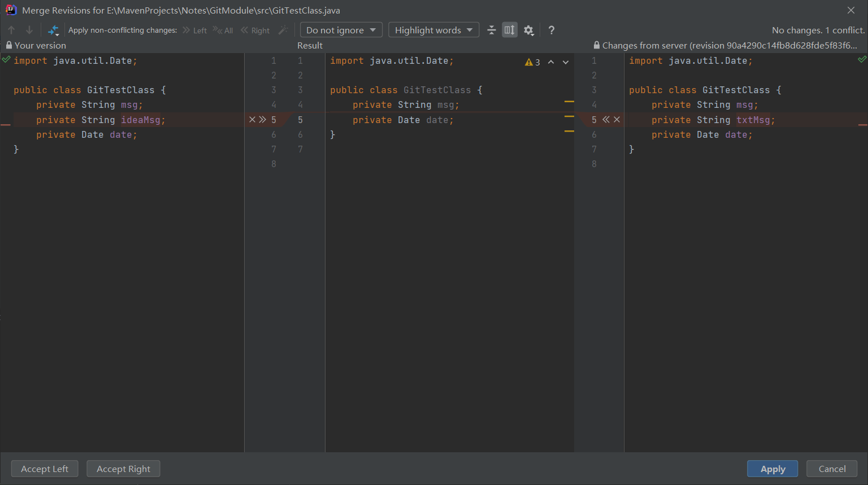
Task: Click red conflict marker on right scrollbar
Action: (863, 124)
